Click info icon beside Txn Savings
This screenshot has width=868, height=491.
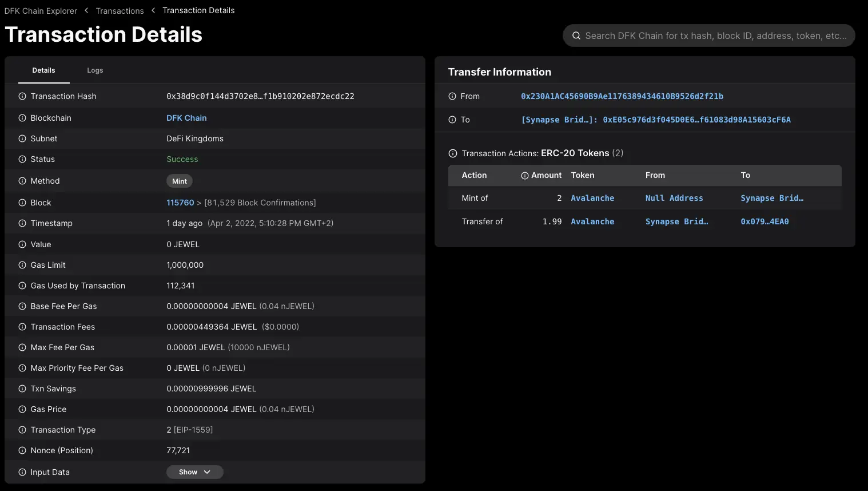(x=22, y=389)
